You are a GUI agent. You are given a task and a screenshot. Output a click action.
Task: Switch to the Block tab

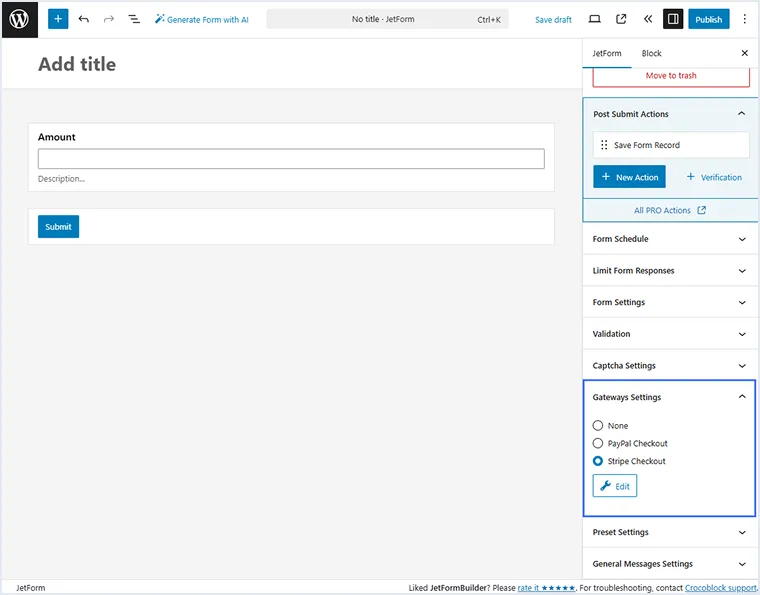[x=651, y=53]
